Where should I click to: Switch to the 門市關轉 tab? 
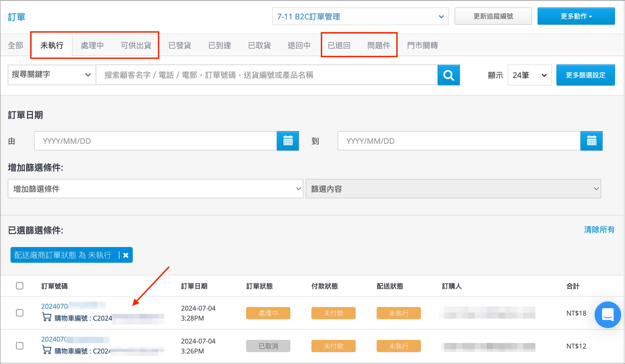click(x=422, y=45)
